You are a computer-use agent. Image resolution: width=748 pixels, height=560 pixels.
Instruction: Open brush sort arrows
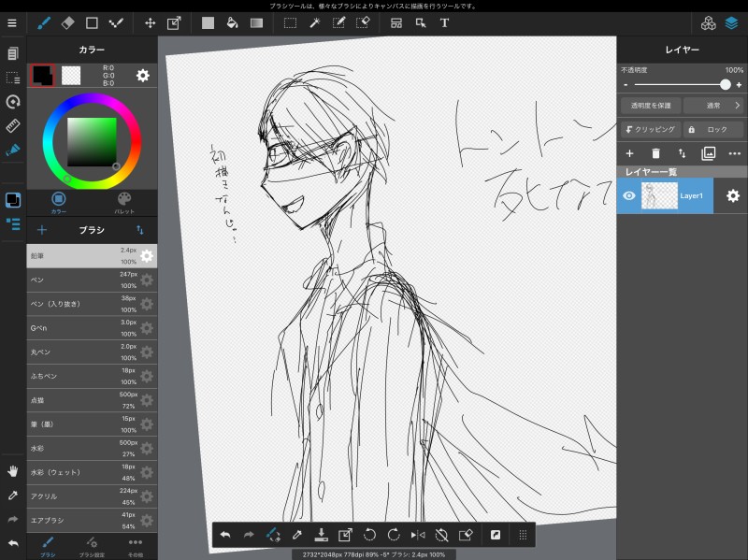click(139, 230)
